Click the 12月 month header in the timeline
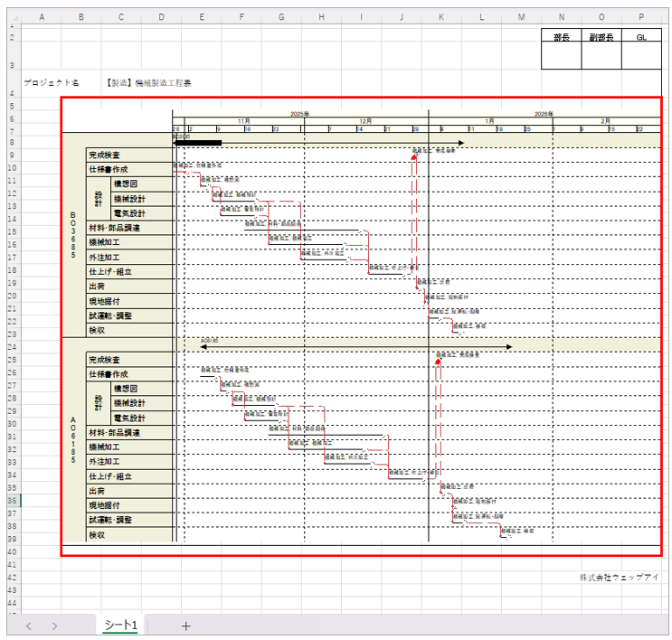Viewport: 672px width, 640px height. 365,121
